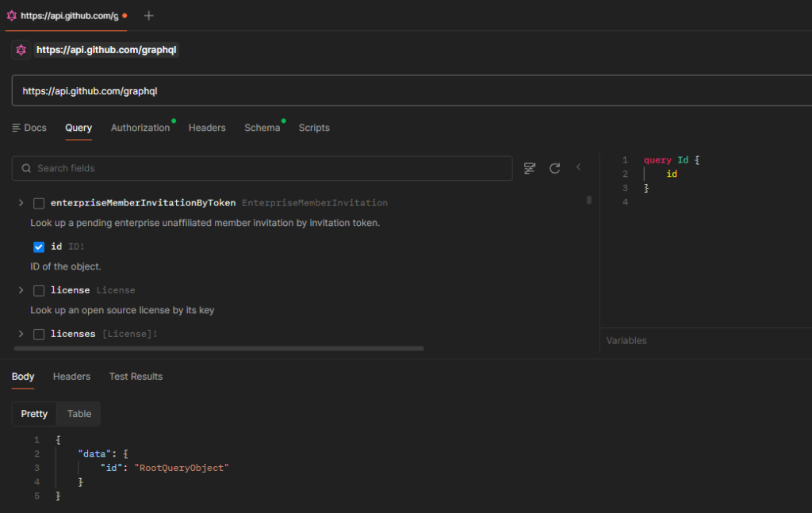Screen dimensions: 812x513
Task: Open the response Headers tab
Action: (71, 377)
